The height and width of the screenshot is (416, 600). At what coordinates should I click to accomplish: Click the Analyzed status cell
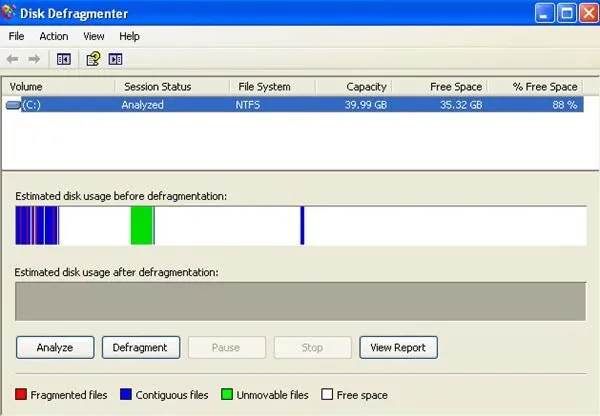142,105
